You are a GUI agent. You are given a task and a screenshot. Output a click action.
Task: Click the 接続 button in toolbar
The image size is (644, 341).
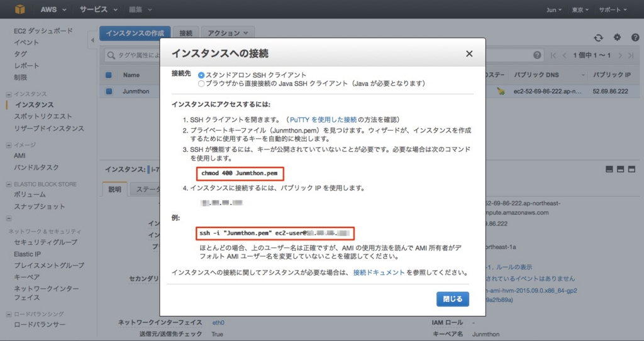coord(186,33)
